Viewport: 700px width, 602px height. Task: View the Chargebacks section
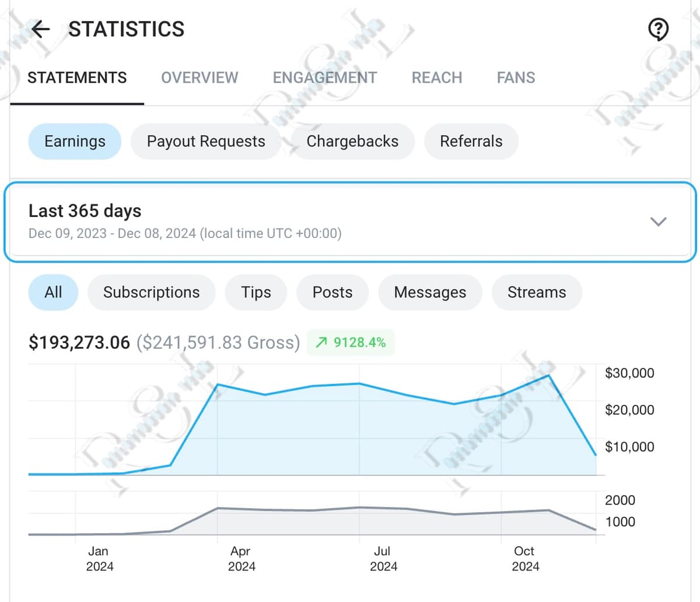coord(353,141)
